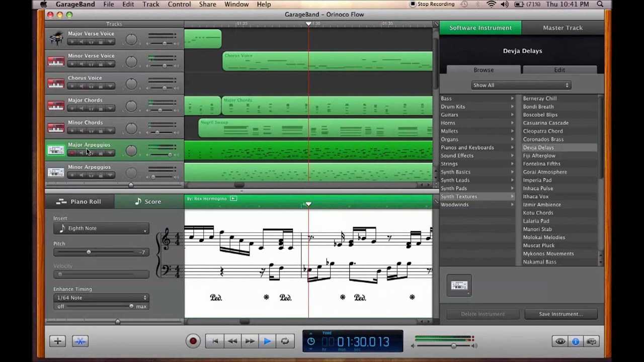The image size is (644, 362).
Task: Open the Loop Browser eye button
Action: click(x=560, y=341)
